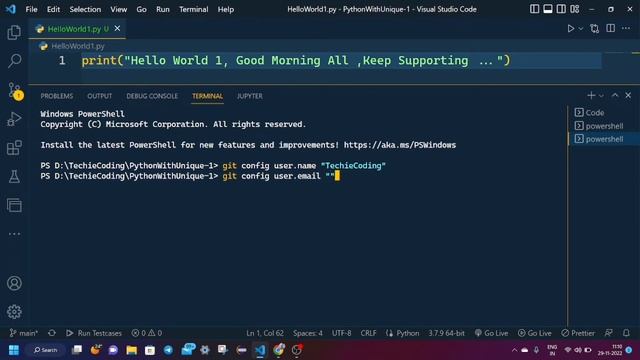Click the first Go Live button
The width and height of the screenshot is (640, 360).
tap(491, 333)
